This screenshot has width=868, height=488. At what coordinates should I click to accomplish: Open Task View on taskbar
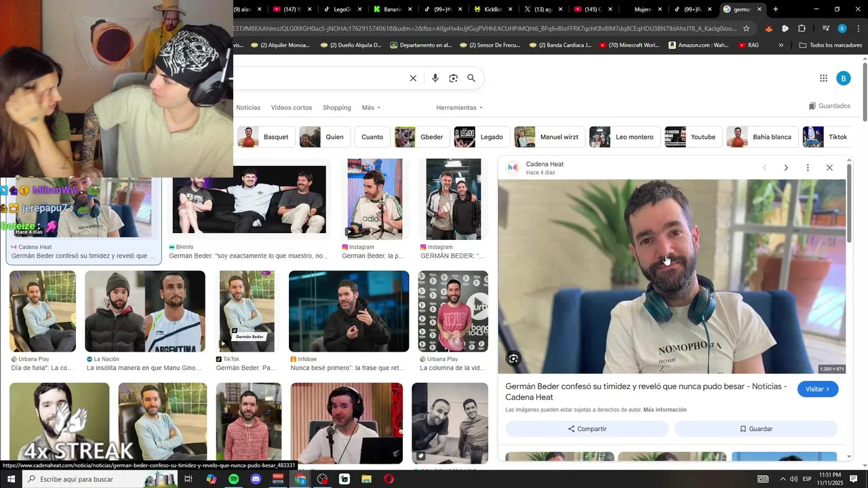click(x=189, y=479)
